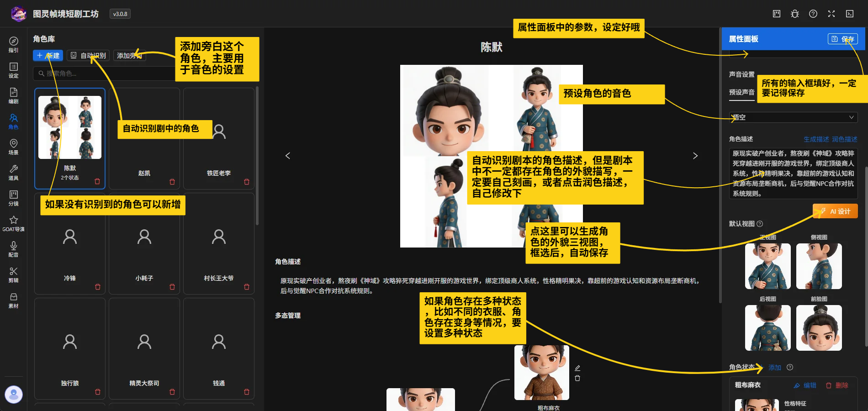
Task: Delete the 陈默 character card
Action: [x=97, y=181]
